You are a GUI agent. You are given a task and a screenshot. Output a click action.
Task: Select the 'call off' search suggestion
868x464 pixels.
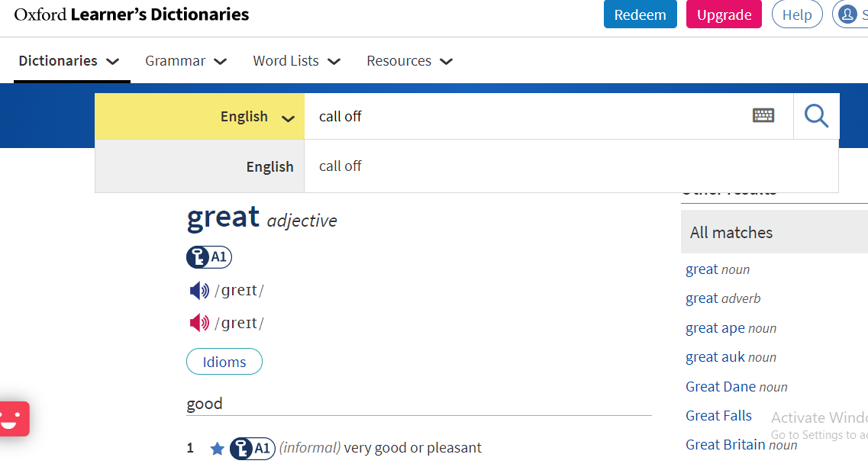340,166
